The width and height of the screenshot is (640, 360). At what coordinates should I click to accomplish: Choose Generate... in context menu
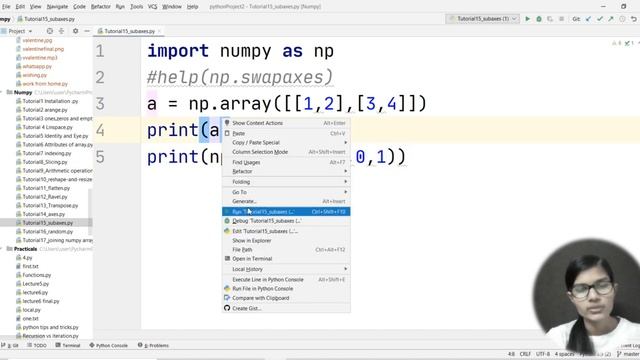tap(286, 201)
